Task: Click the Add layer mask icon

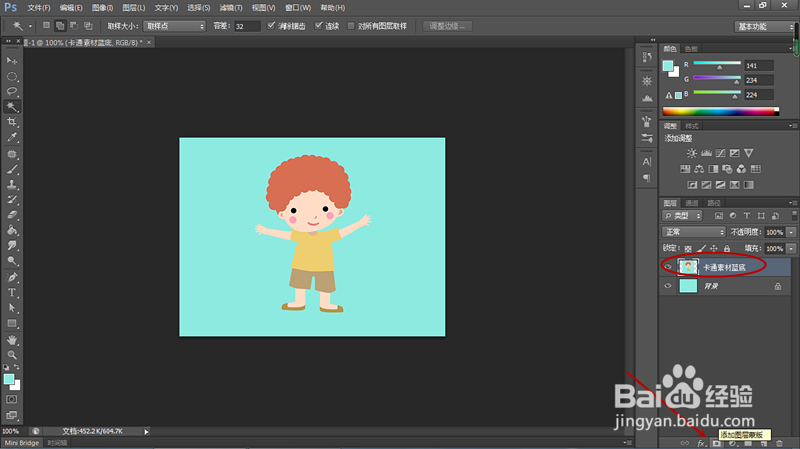Action: [x=717, y=443]
